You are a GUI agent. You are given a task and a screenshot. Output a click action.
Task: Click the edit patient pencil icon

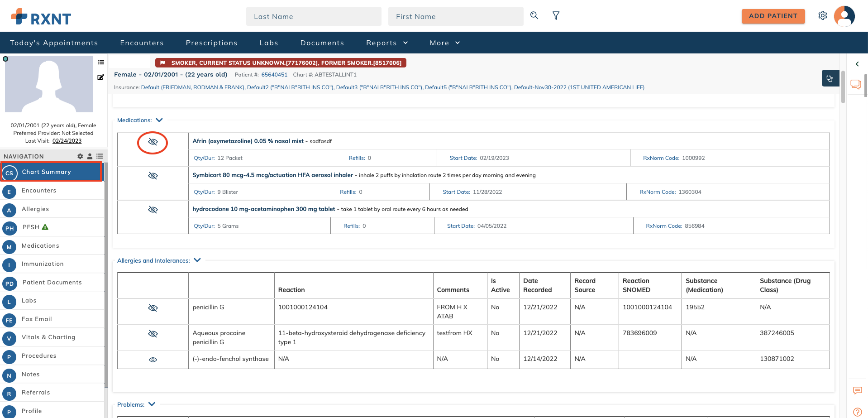click(x=101, y=77)
